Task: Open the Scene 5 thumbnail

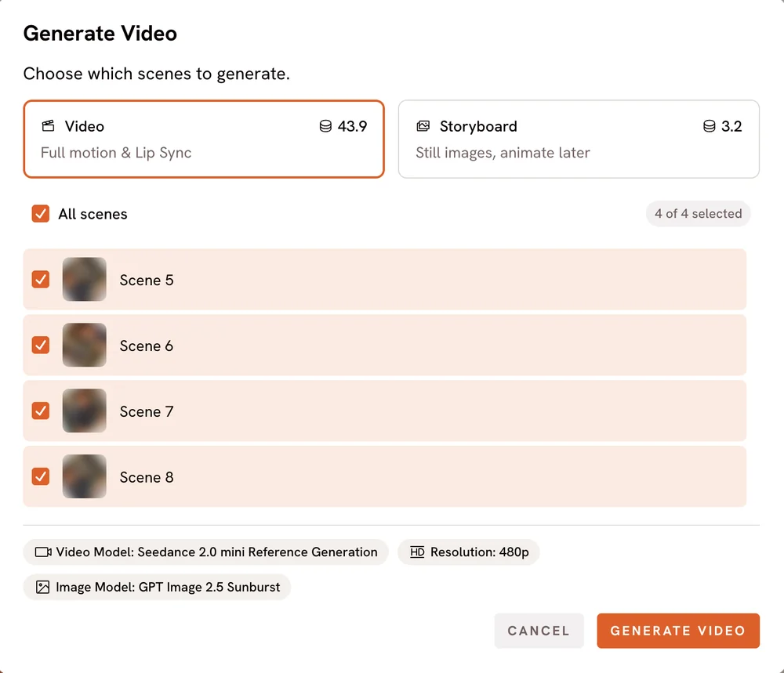Action: point(84,279)
